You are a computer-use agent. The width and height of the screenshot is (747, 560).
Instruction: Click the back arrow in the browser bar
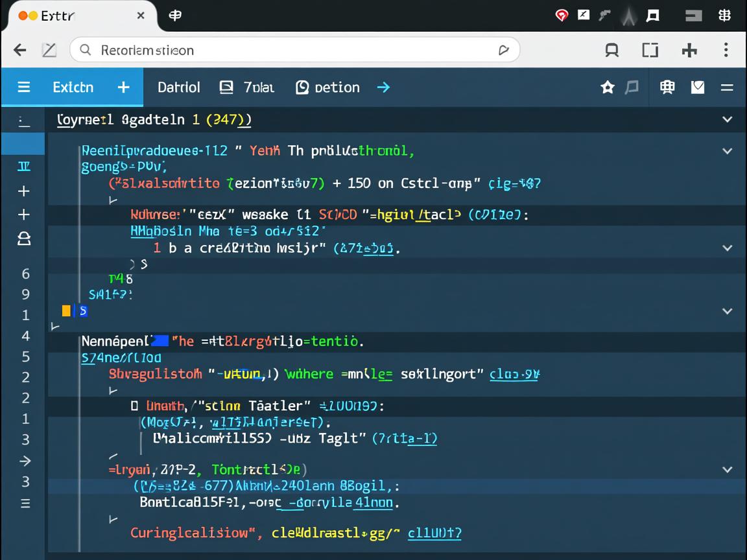coord(20,51)
